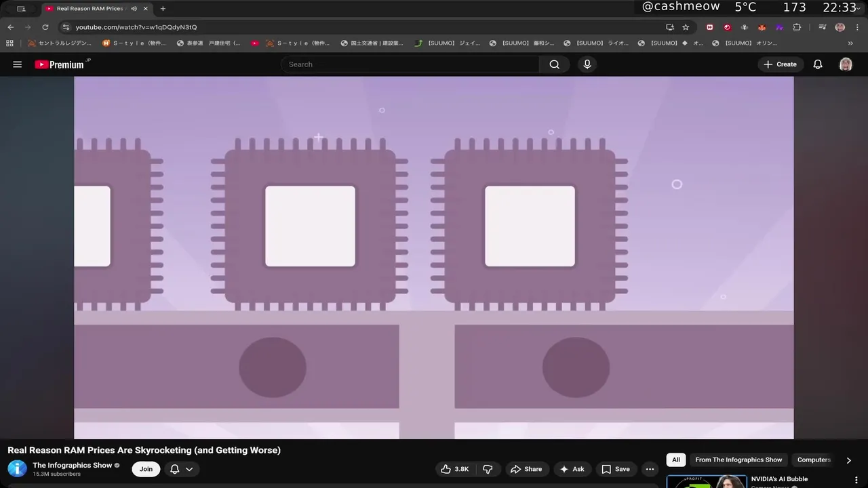Open Chrome three-dot menu

[857, 27]
